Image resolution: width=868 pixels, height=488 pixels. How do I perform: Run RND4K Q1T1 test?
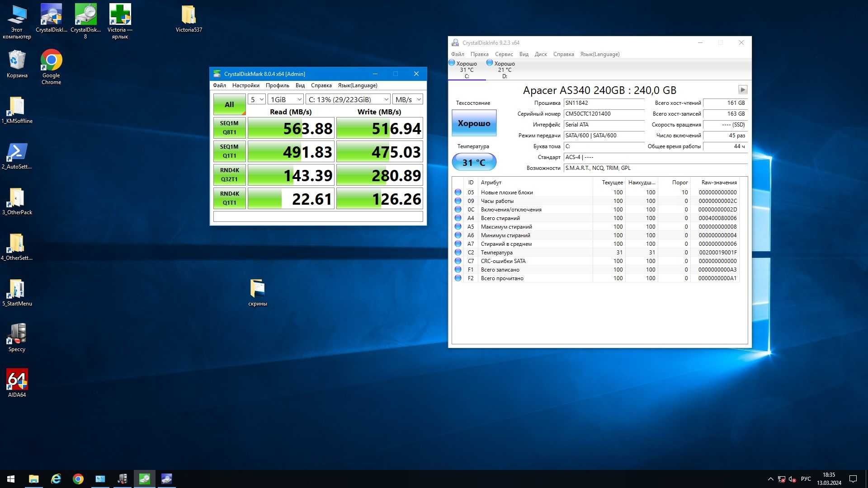click(229, 198)
